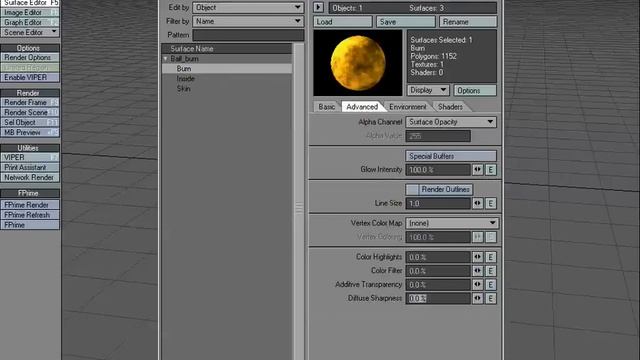Open the VIPER utility button
The image size is (640, 360).
(x=30, y=157)
